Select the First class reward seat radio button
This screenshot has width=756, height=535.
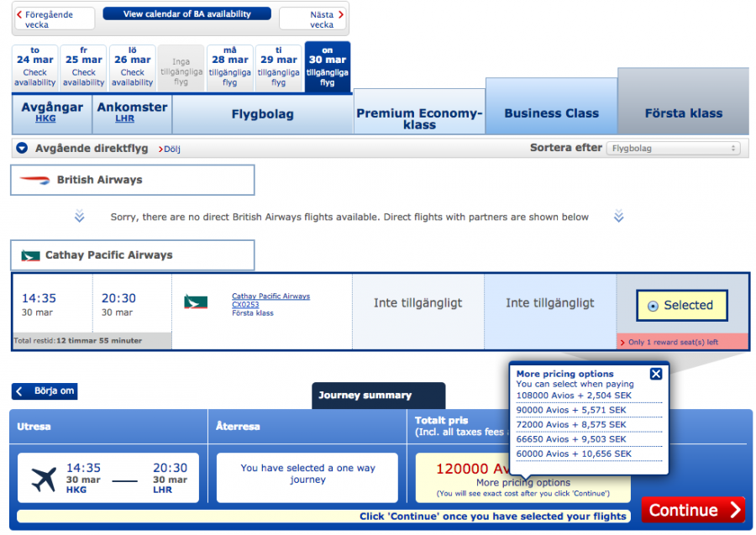(654, 306)
